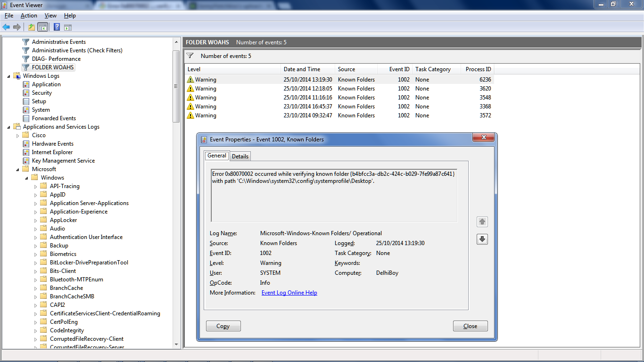Click the Copy button
This screenshot has width=644, height=362.
(x=223, y=326)
